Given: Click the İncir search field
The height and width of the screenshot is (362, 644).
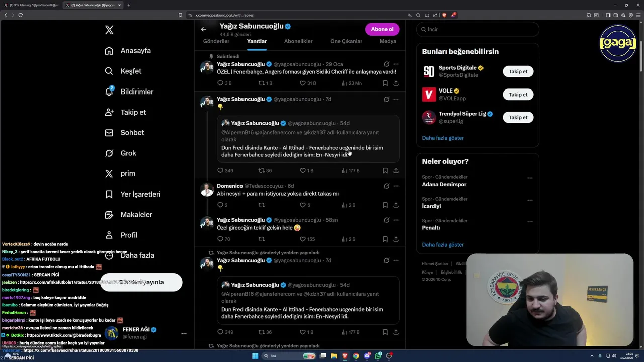Looking at the screenshot, I should (477, 29).
